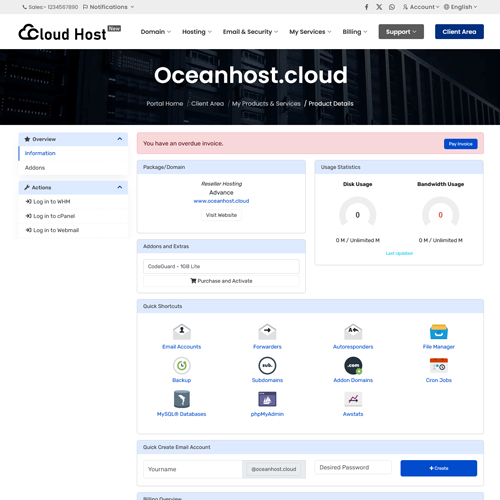Open the Backup shortcut icon
The image size is (500, 500).
[x=182, y=365]
